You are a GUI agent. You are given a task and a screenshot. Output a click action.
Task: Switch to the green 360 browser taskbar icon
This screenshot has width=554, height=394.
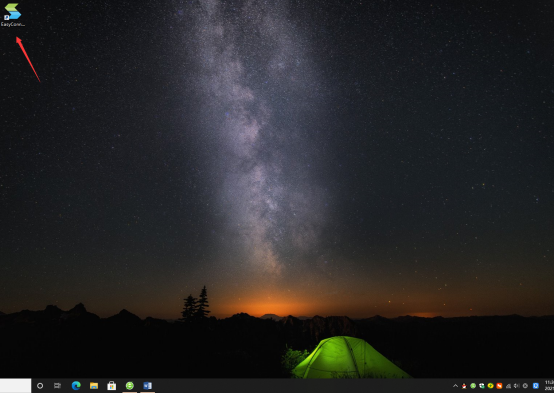(x=130, y=386)
